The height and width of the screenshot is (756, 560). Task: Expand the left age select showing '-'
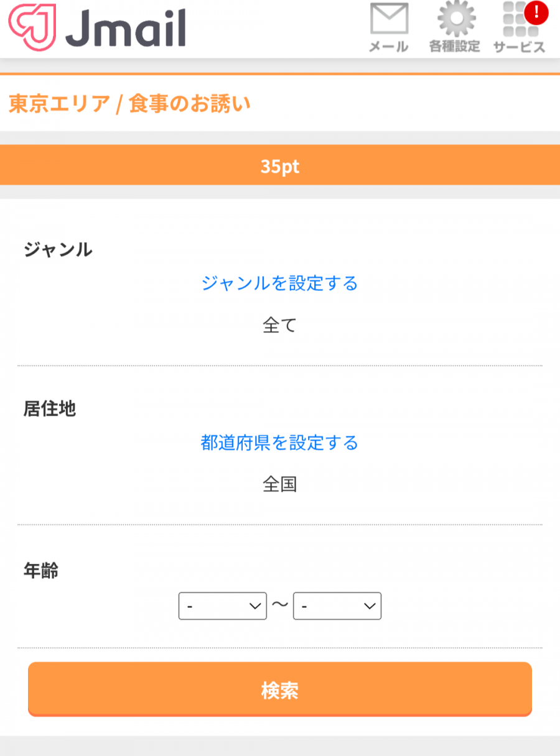coord(222,606)
